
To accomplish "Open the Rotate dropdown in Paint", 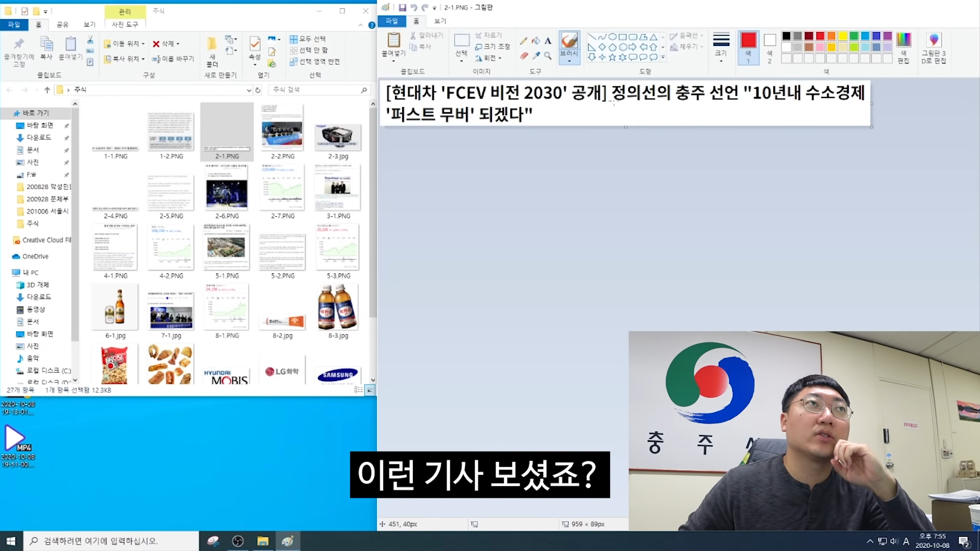I will [x=488, y=58].
